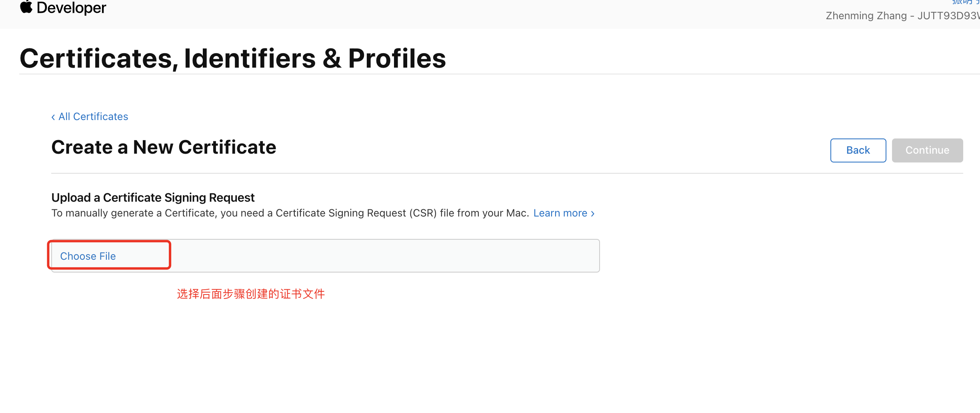Click the divider under the page title
This screenshot has width=980, height=413.
(x=499, y=74)
